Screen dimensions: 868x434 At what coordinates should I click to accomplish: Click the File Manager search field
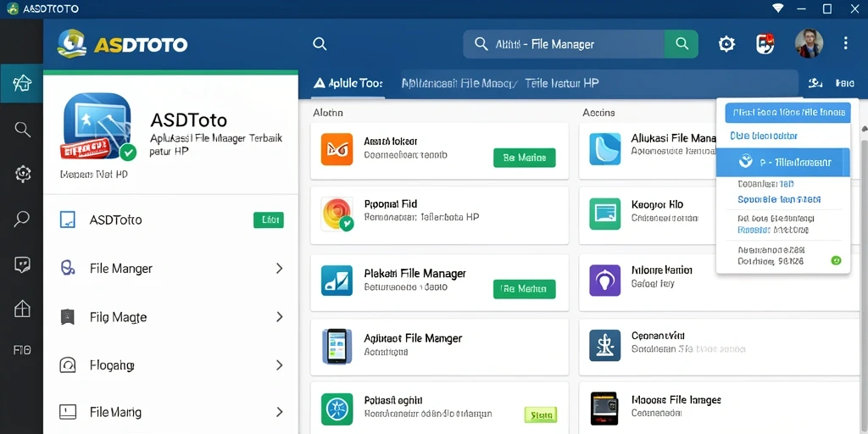564,44
